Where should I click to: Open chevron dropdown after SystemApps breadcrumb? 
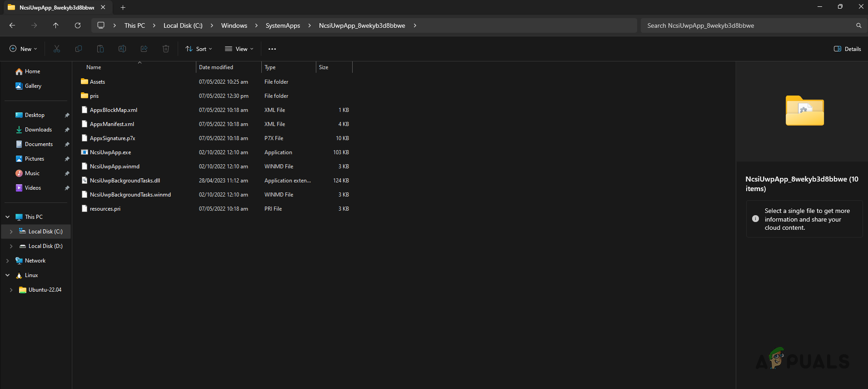click(309, 25)
